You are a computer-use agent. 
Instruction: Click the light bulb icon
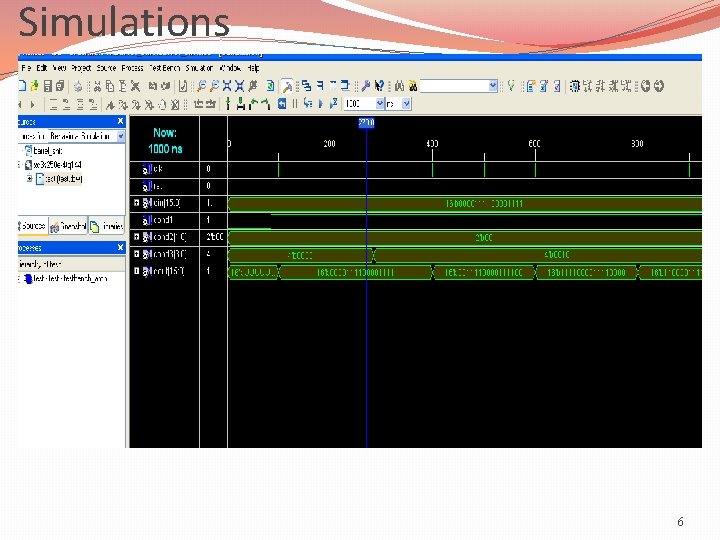coord(511,86)
